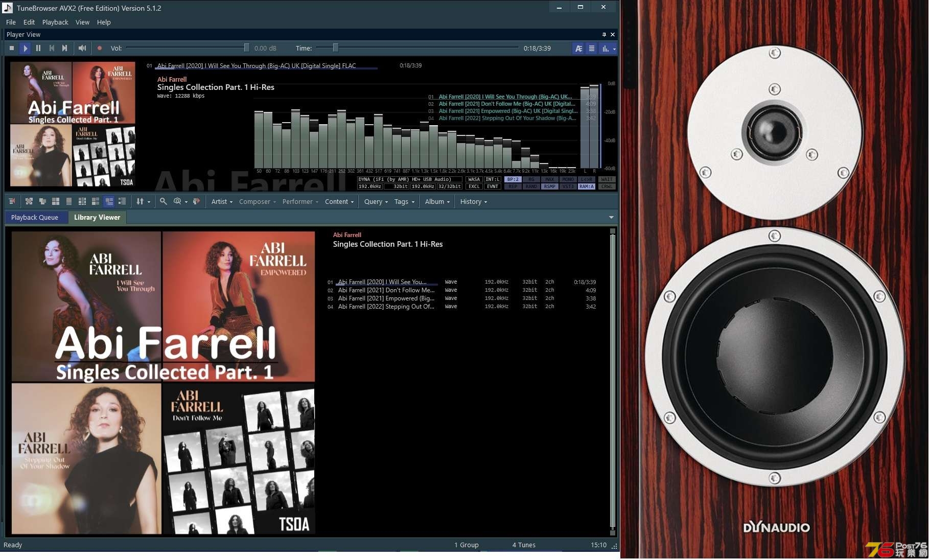Expand the Query dropdown
The width and height of the screenshot is (930, 560).
tap(376, 202)
